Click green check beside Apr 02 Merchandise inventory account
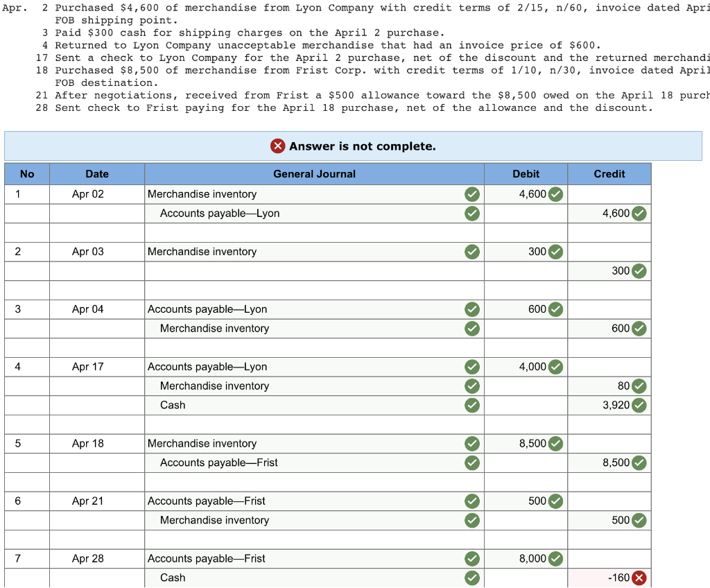The width and height of the screenshot is (710, 588). (471, 194)
